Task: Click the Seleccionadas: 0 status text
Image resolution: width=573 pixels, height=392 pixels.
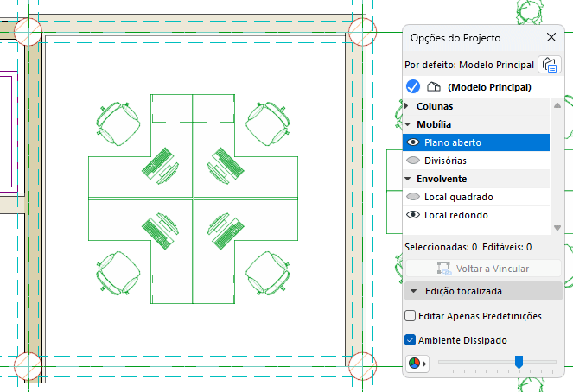Action: [x=441, y=247]
